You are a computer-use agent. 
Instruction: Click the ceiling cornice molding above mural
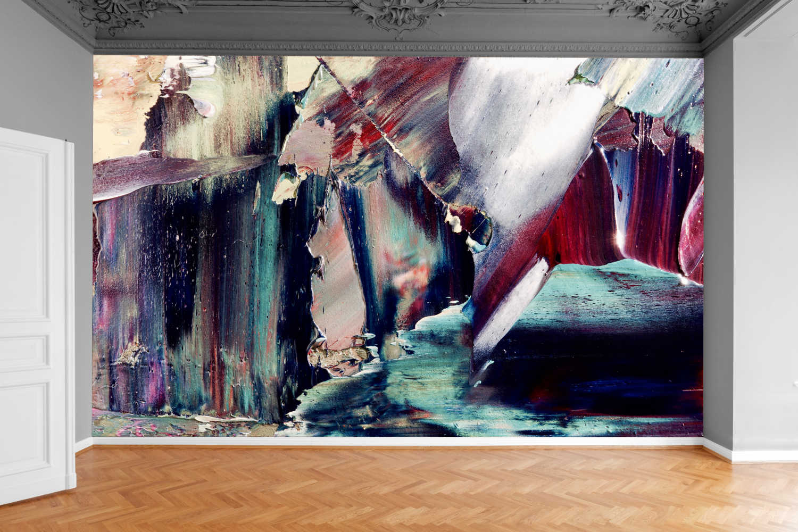pyautogui.click(x=398, y=48)
